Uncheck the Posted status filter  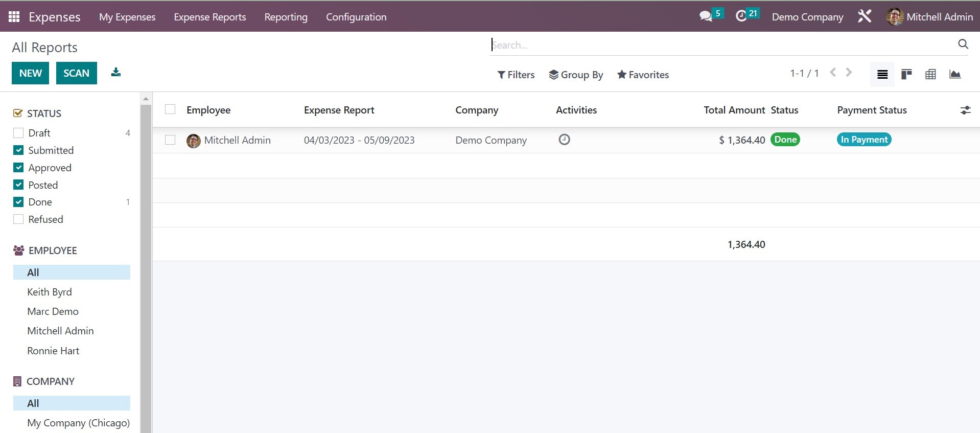pos(18,185)
